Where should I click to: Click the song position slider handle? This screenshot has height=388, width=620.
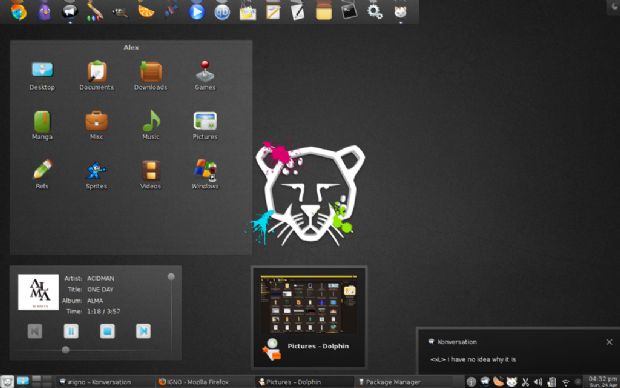[x=66, y=350]
